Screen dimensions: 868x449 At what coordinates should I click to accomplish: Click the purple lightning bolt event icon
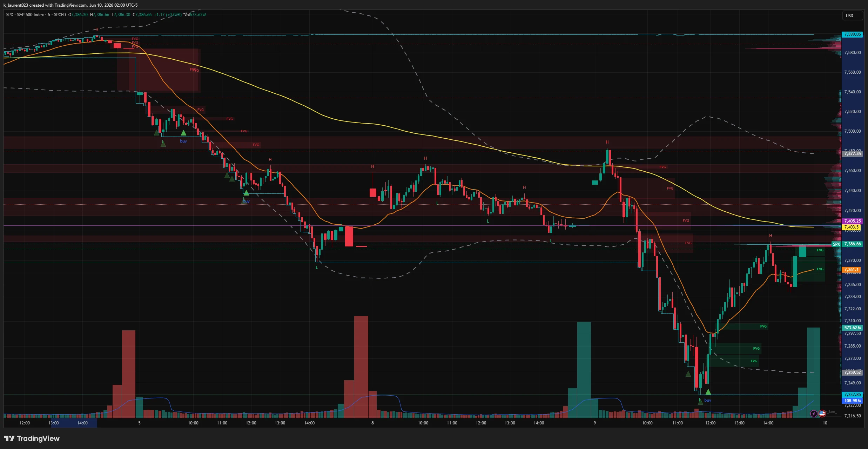click(814, 414)
